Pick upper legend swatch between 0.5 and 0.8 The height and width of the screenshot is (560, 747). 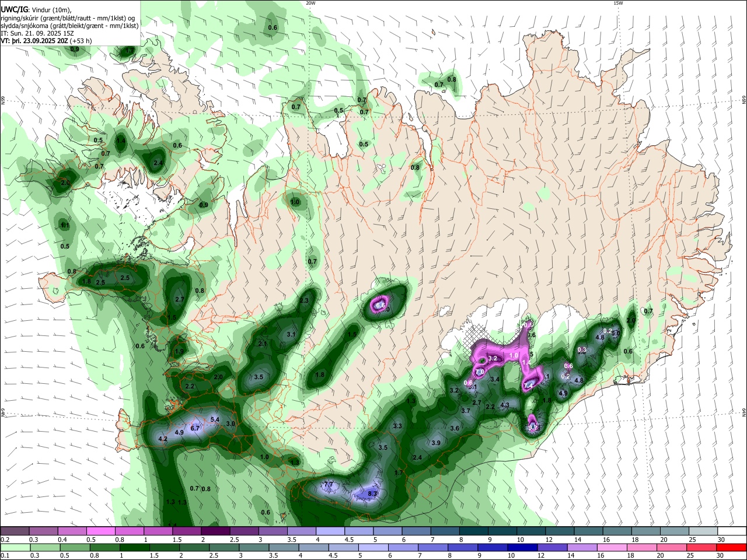[x=100, y=531]
